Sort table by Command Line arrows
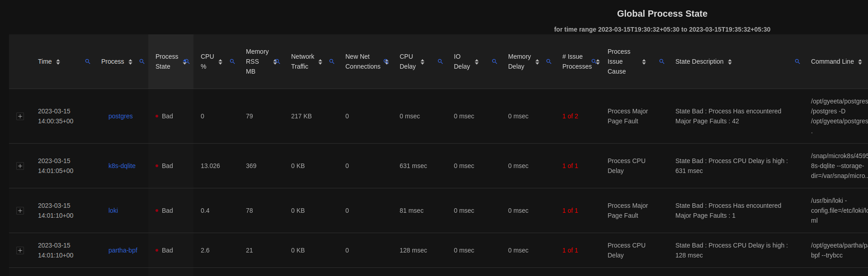 (860, 62)
